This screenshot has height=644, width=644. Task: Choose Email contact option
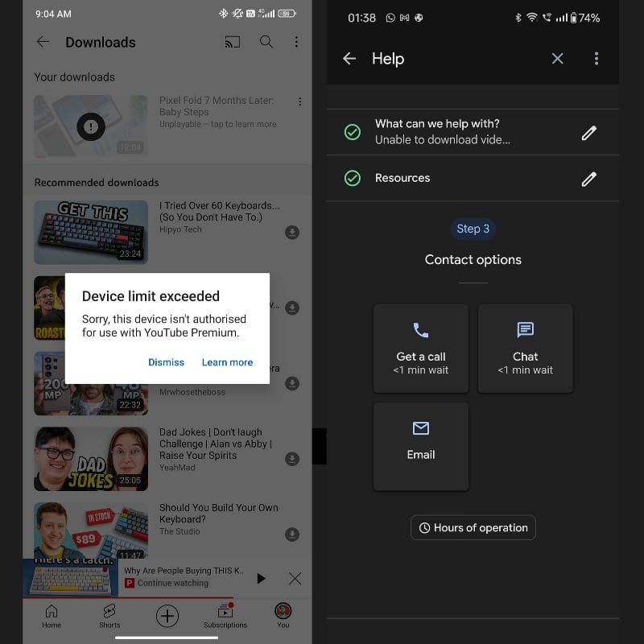point(420,447)
